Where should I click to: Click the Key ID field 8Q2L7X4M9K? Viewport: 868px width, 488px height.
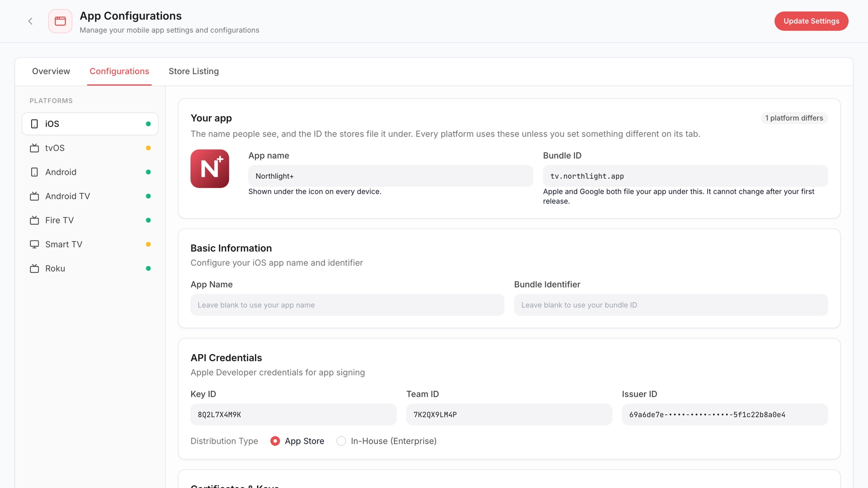coord(293,415)
